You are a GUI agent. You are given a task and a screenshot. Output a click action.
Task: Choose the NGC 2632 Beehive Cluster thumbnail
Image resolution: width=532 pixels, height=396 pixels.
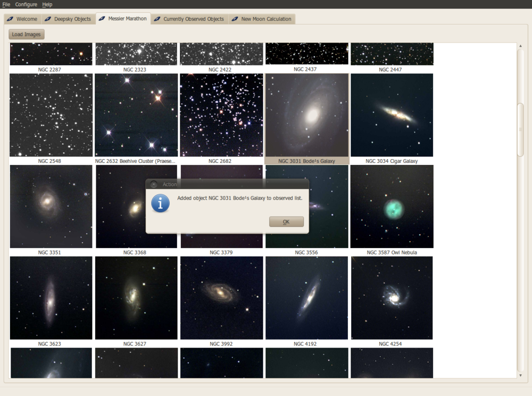[136, 115]
